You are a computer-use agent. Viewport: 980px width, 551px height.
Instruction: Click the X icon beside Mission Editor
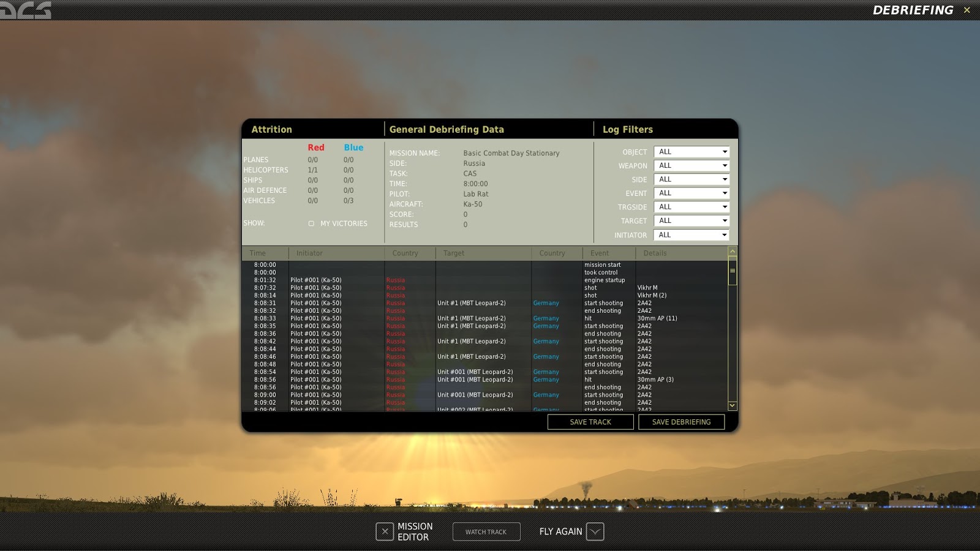(385, 531)
